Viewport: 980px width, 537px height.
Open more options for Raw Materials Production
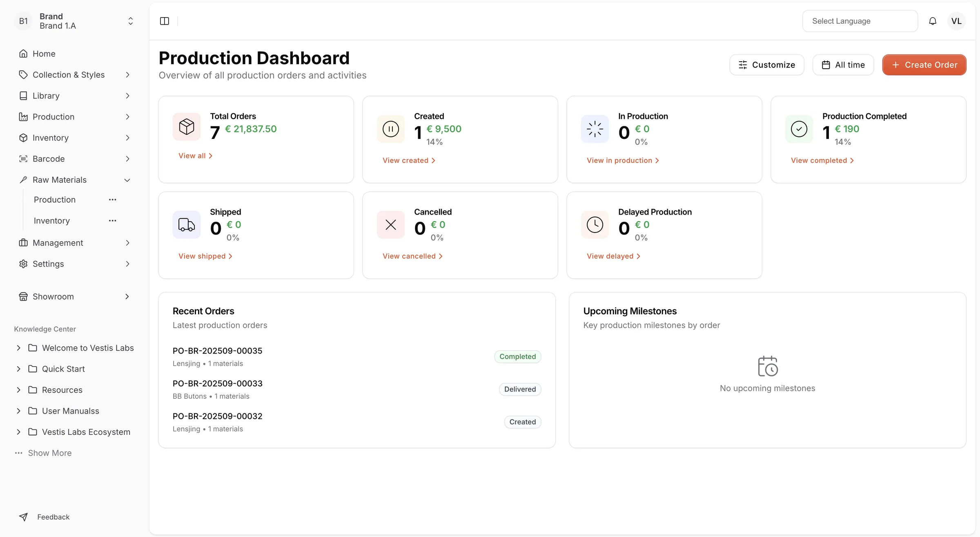point(113,200)
